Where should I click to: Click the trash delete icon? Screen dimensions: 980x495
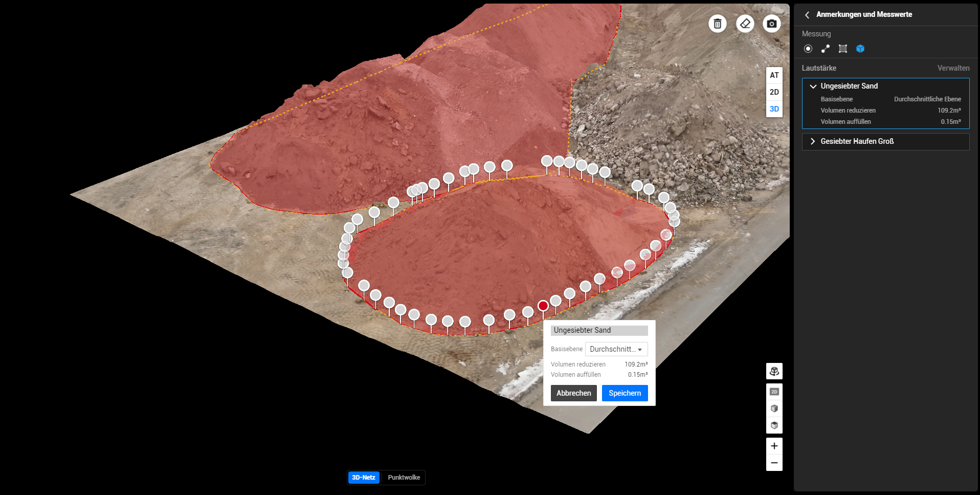point(717,24)
